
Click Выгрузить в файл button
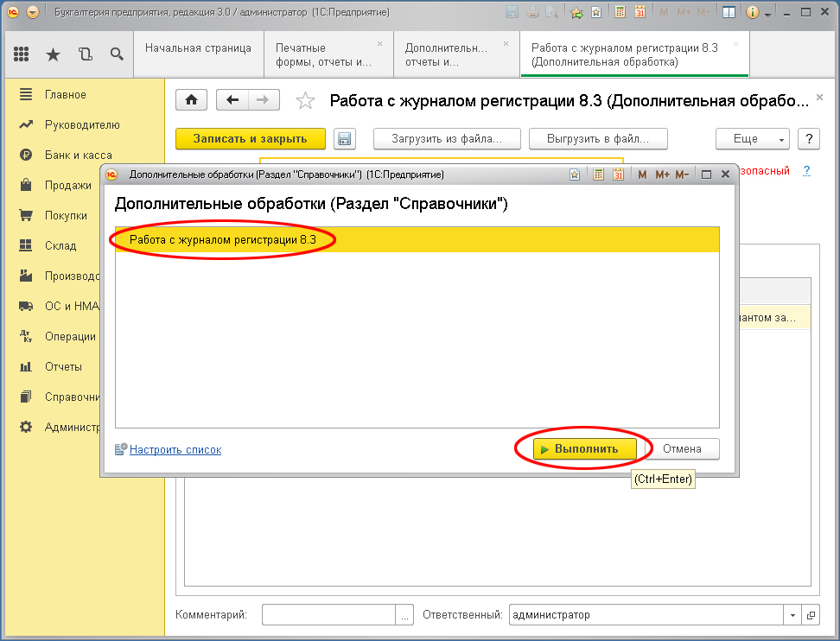598,139
